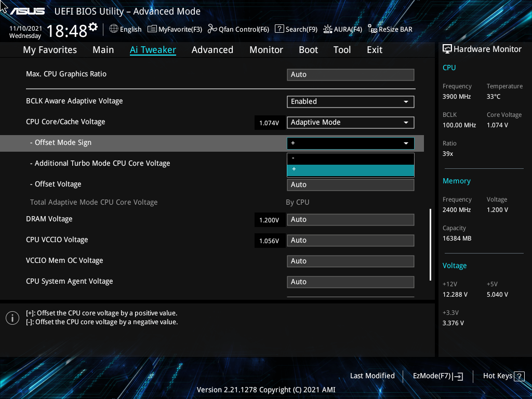The width and height of the screenshot is (532, 399).
Task: Click the Search question mark icon
Action: coord(279,29)
